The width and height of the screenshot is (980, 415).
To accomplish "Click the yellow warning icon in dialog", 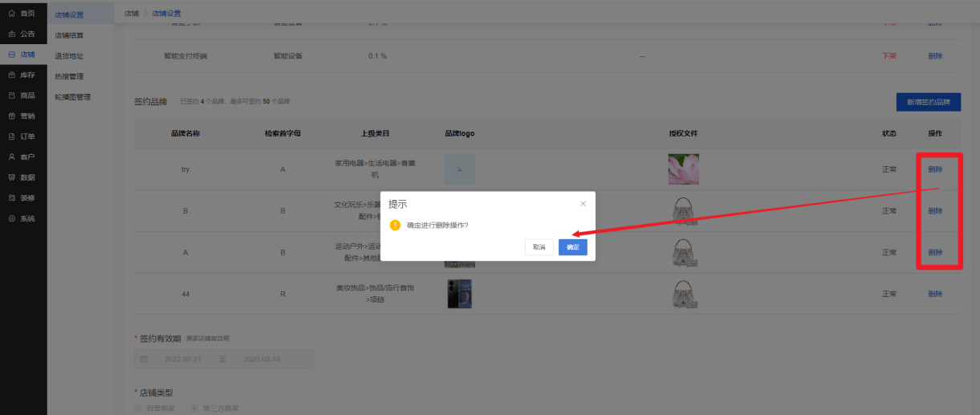I will pos(395,226).
